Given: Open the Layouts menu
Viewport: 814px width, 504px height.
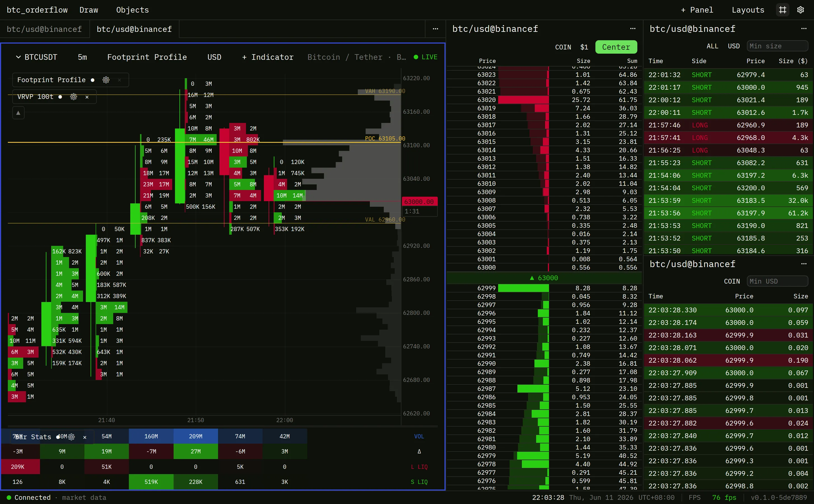Looking at the screenshot, I should pyautogui.click(x=748, y=10).
